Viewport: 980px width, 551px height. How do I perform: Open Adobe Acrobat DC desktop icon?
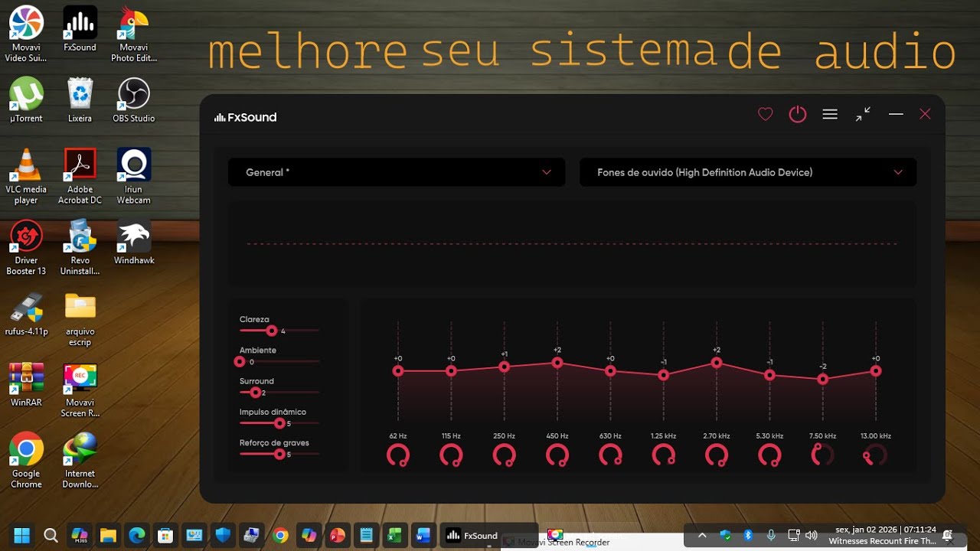[x=80, y=176]
